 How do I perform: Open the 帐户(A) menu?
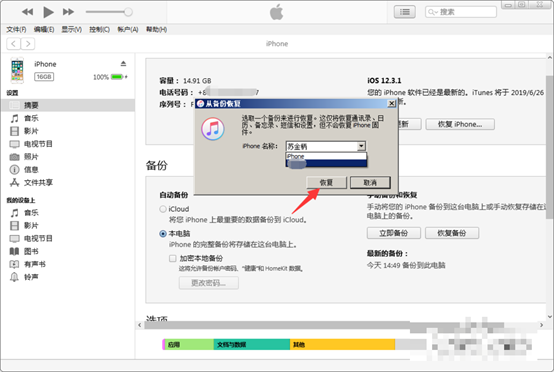(128, 30)
